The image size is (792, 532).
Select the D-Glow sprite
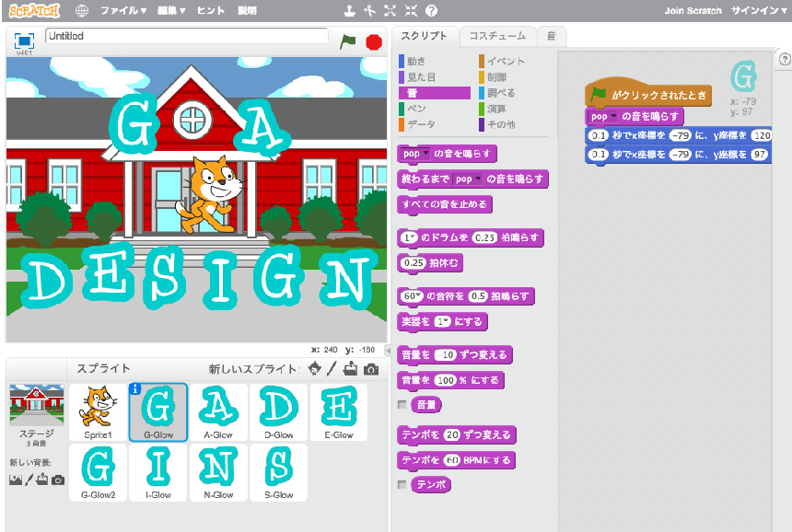[x=278, y=411]
